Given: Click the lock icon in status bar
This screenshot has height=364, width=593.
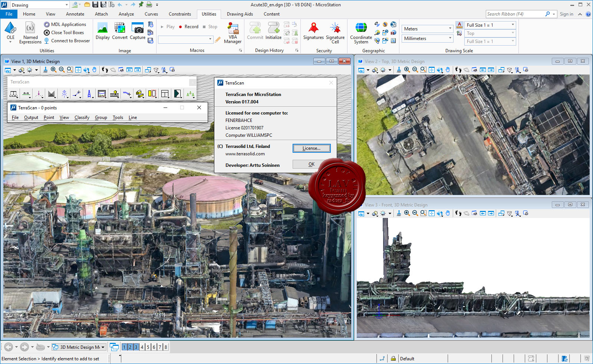Looking at the screenshot, I should [x=393, y=358].
